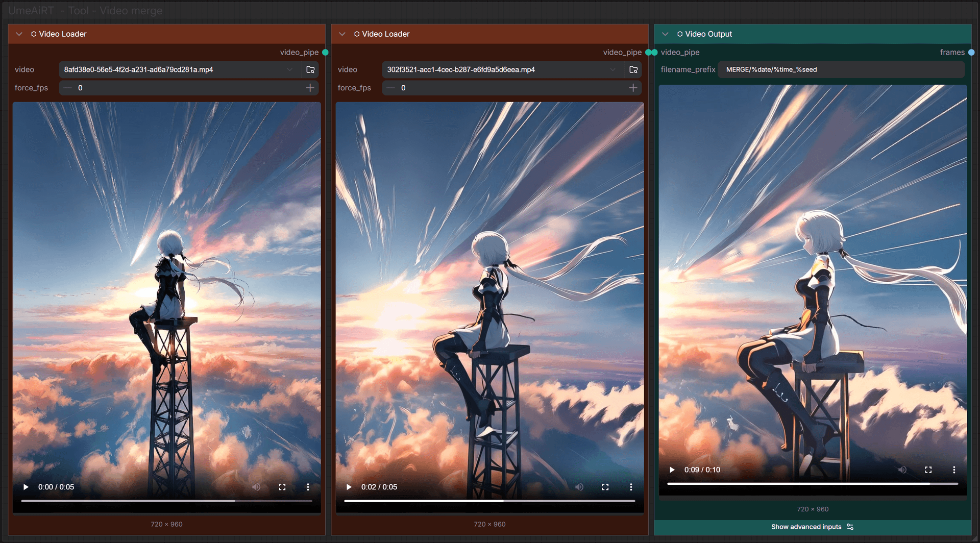980x543 pixels.
Task: Decrease force_fps in second Video Loader
Action: pos(390,88)
